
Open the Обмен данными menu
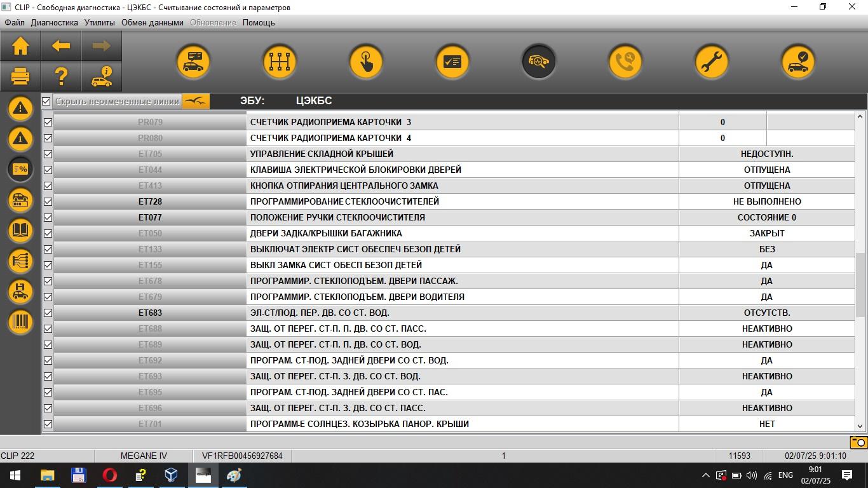point(153,22)
